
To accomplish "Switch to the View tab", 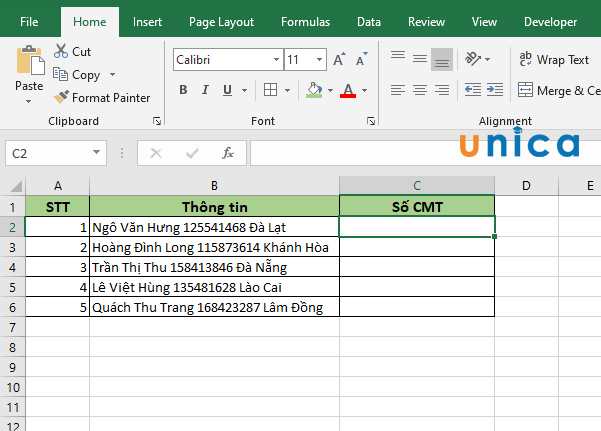I will pos(484,22).
